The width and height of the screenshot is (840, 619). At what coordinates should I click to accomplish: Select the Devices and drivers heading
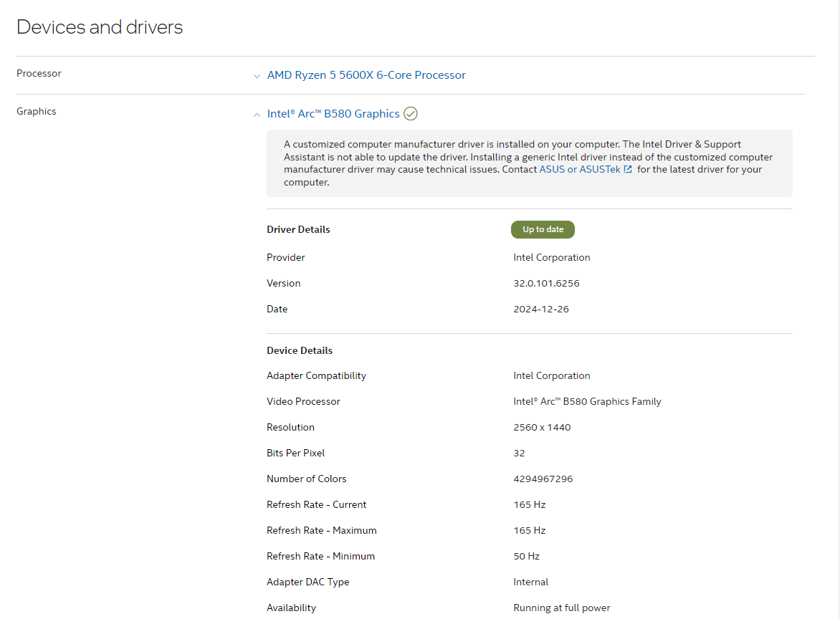(x=100, y=27)
